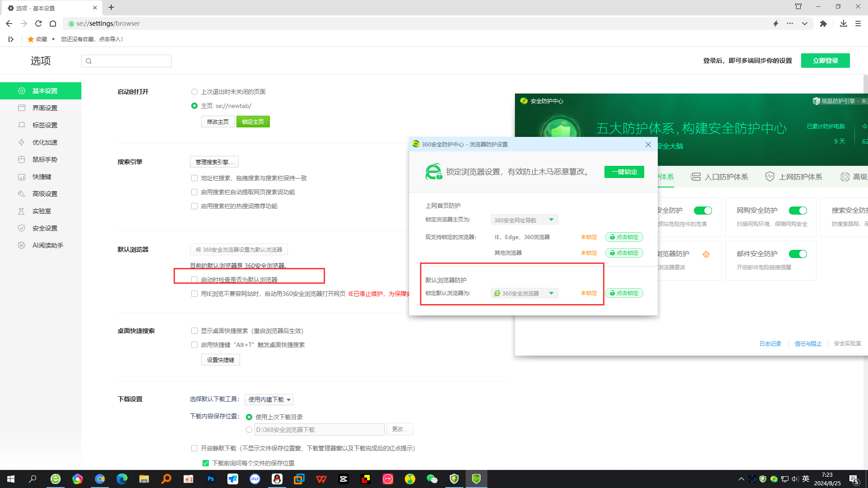
Task: Open WPS Office from taskbar
Action: [x=321, y=479]
